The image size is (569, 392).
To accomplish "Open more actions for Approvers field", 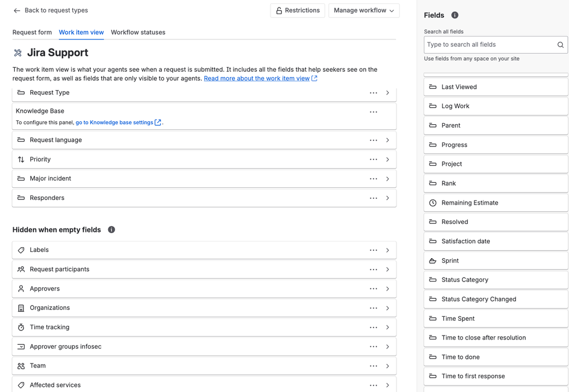I will pos(374,289).
